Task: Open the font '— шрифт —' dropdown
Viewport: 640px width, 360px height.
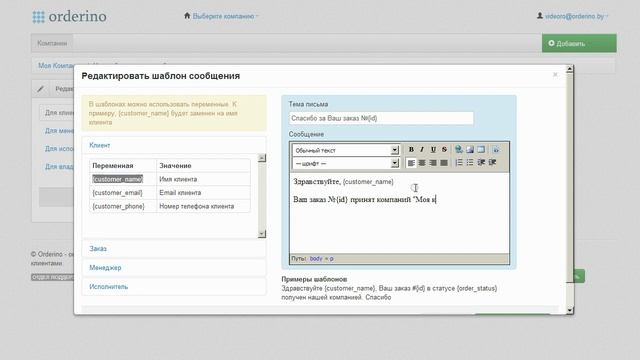Action: coord(345,163)
